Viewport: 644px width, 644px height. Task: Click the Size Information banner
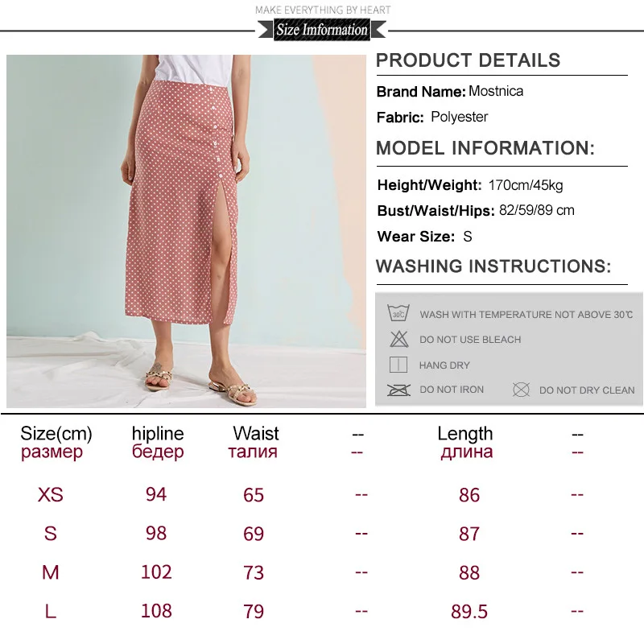click(322, 31)
